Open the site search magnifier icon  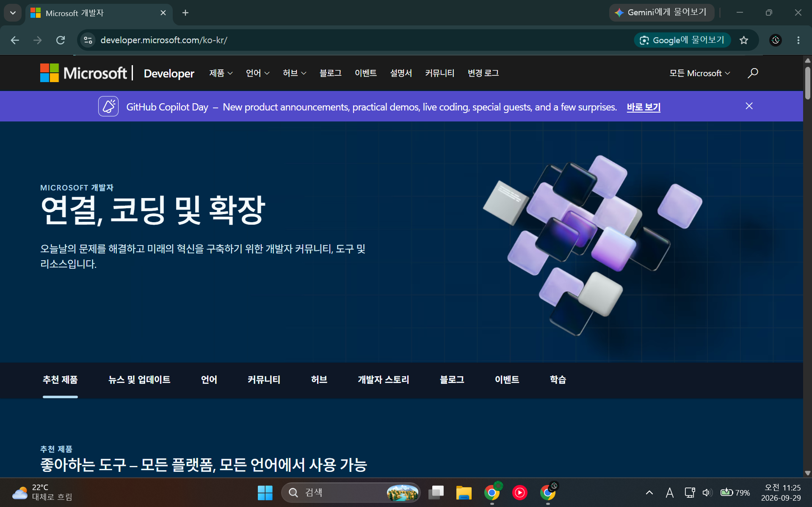coord(753,73)
